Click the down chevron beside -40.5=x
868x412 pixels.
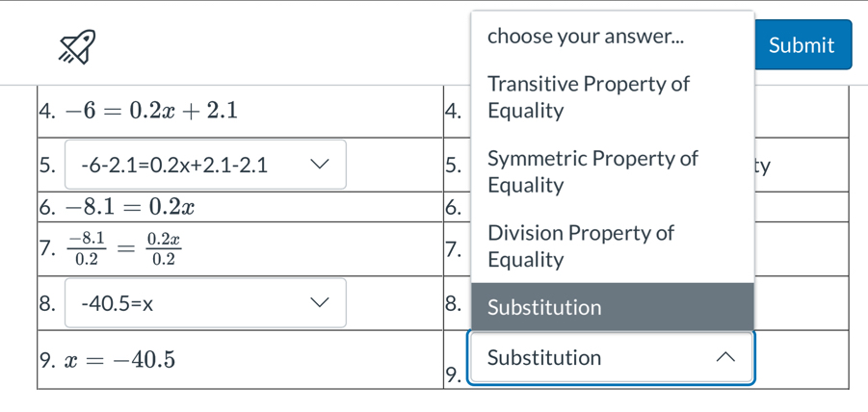(317, 303)
